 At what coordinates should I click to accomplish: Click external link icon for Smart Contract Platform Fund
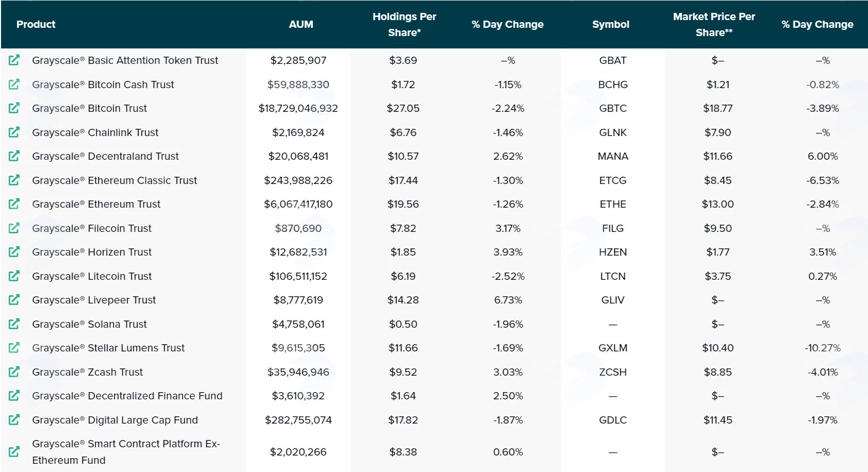pyautogui.click(x=14, y=451)
